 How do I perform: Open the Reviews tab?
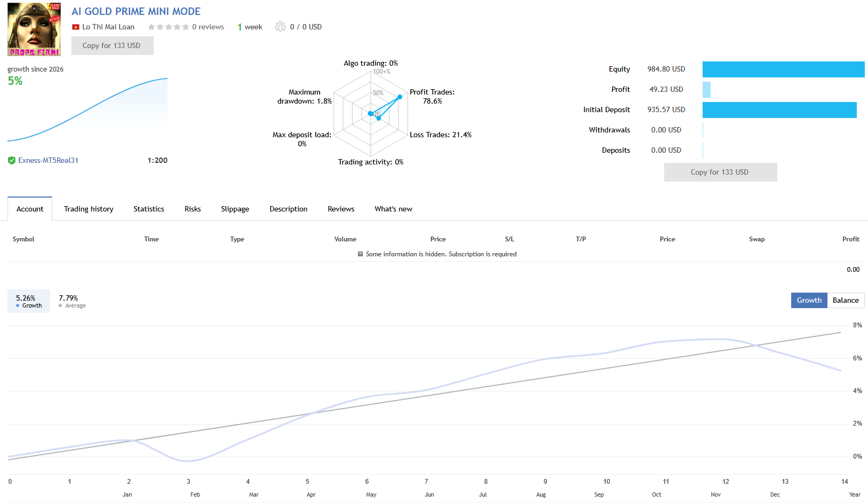coord(341,209)
